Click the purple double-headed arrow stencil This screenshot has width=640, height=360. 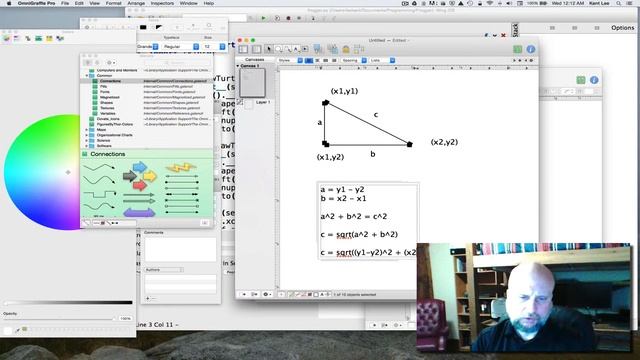139,213
